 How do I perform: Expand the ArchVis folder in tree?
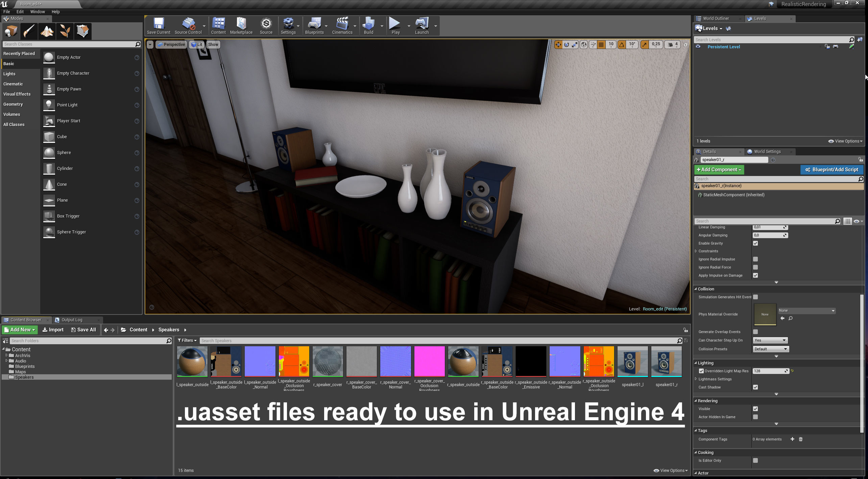click(6, 355)
